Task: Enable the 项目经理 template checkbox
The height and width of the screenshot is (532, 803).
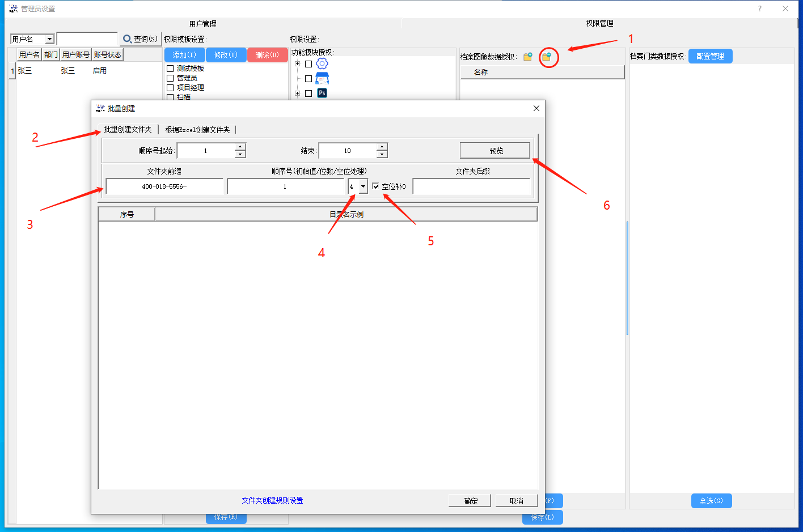Action: tap(170, 88)
